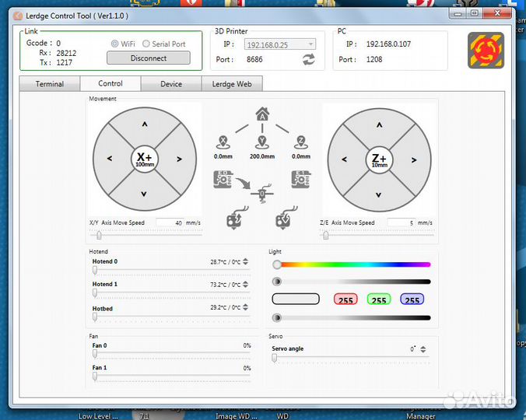
Task: Click the Rx value 28212
Action: point(66,53)
